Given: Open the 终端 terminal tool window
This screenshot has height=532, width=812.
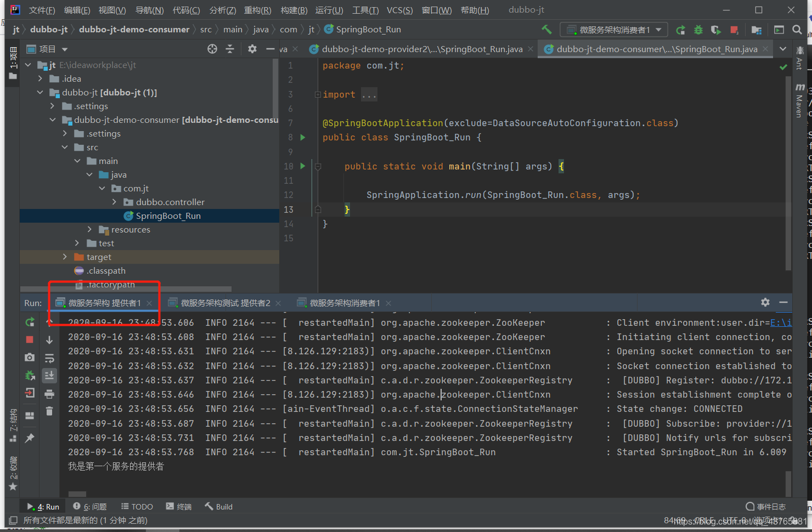Looking at the screenshot, I should pos(179,506).
